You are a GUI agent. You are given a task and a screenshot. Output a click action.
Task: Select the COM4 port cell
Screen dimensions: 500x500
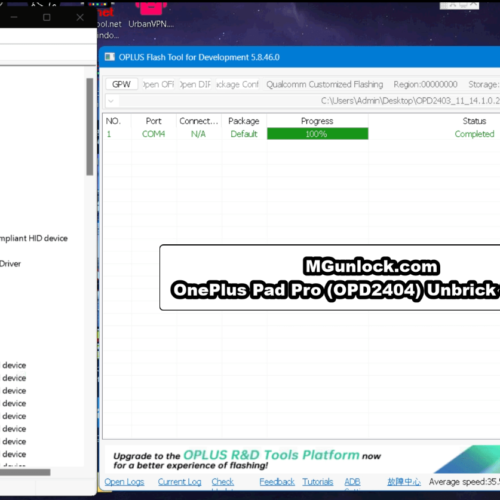153,134
